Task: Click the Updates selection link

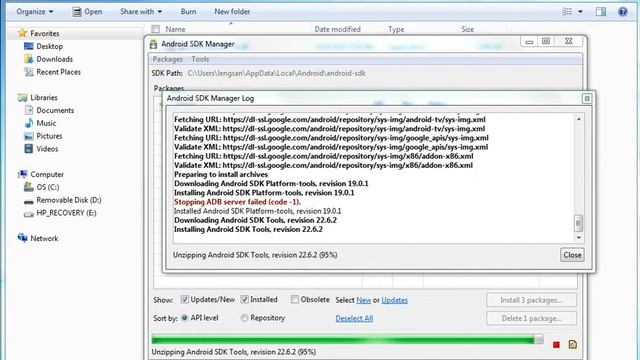Action: pos(394,300)
